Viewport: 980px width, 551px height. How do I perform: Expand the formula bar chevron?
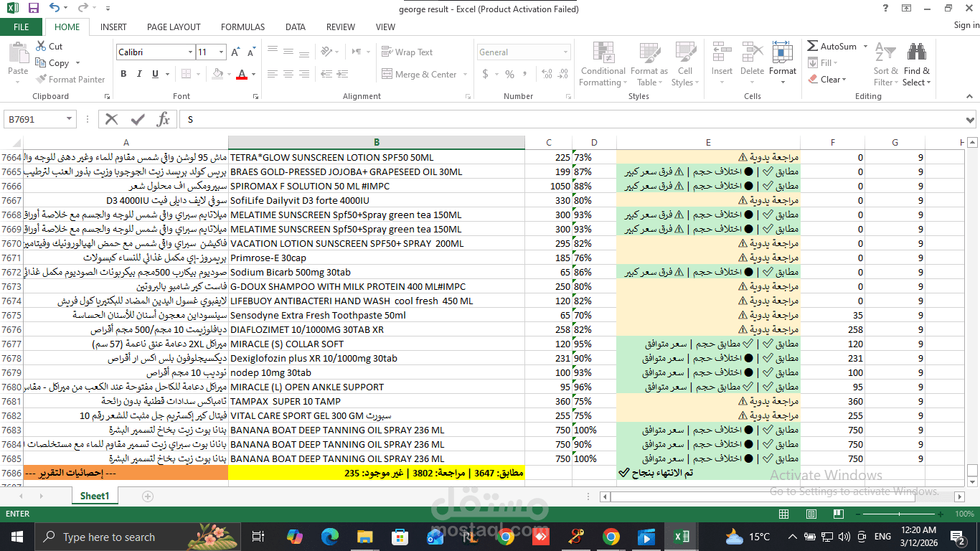pyautogui.click(x=970, y=120)
